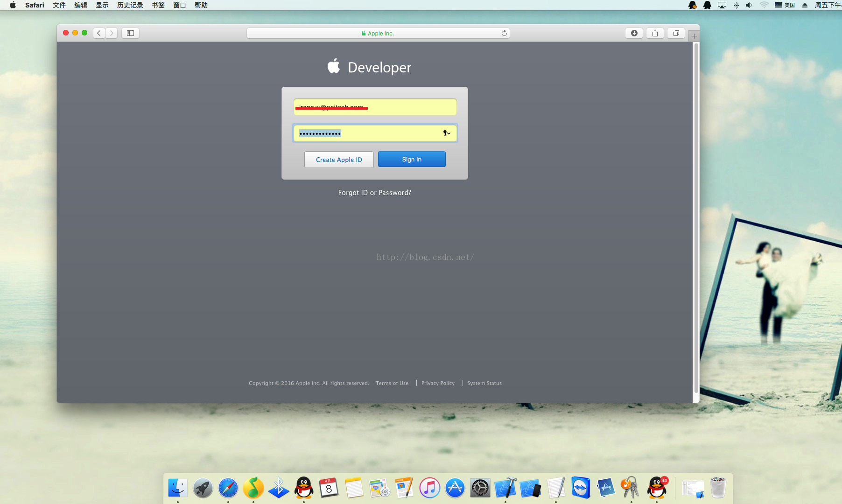The width and height of the screenshot is (842, 504).
Task: Toggle Safari's sidebar button
Action: pos(130,33)
